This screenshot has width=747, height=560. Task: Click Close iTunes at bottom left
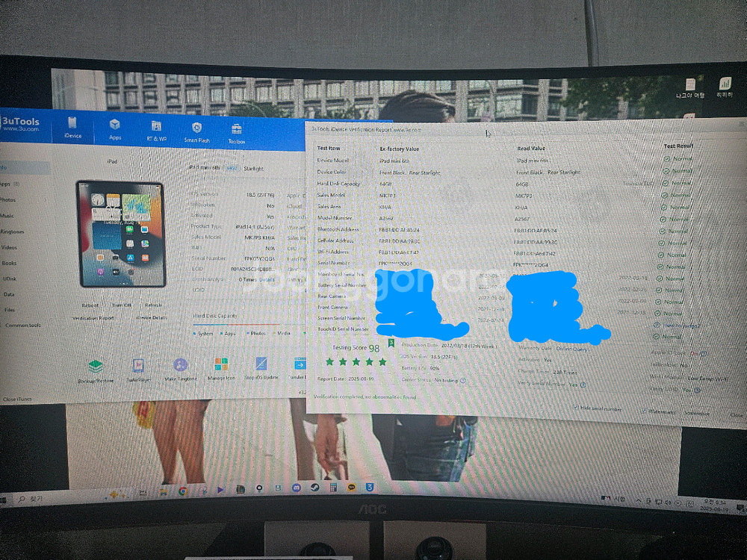[17, 399]
